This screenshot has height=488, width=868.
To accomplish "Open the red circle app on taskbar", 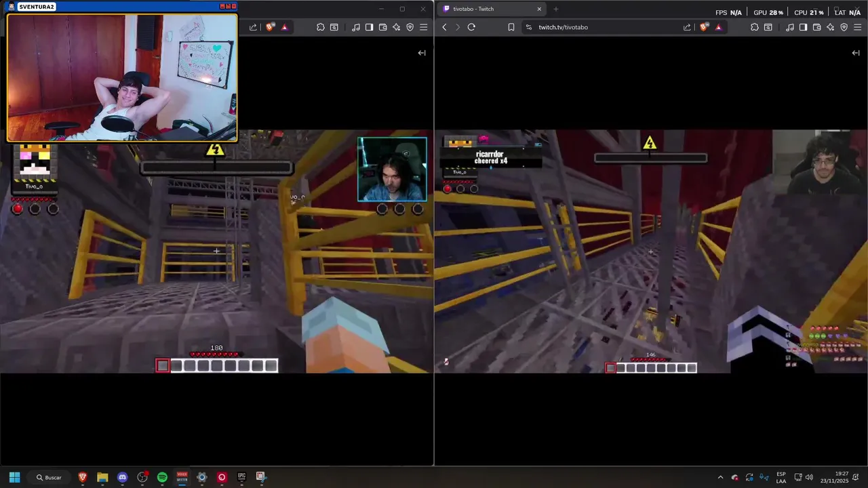I will [222, 477].
